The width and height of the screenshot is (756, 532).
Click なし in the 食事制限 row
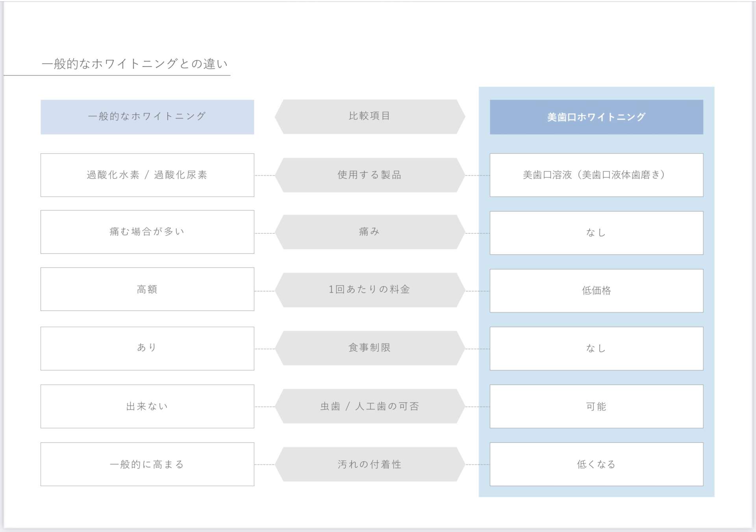596,348
